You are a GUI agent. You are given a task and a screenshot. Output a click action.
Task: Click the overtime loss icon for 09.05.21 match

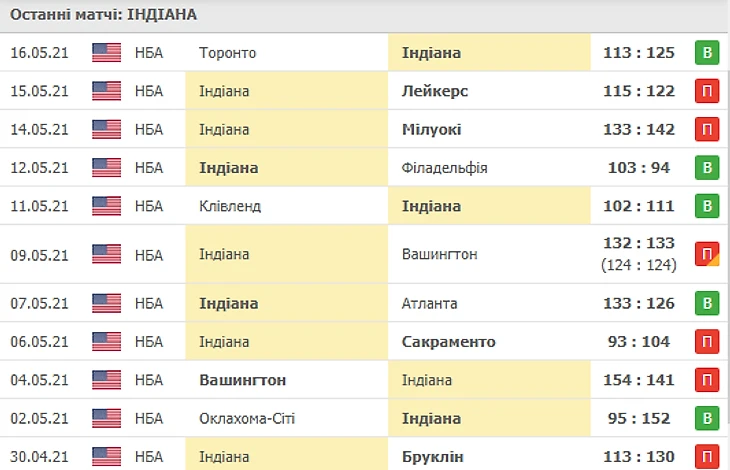[707, 254]
